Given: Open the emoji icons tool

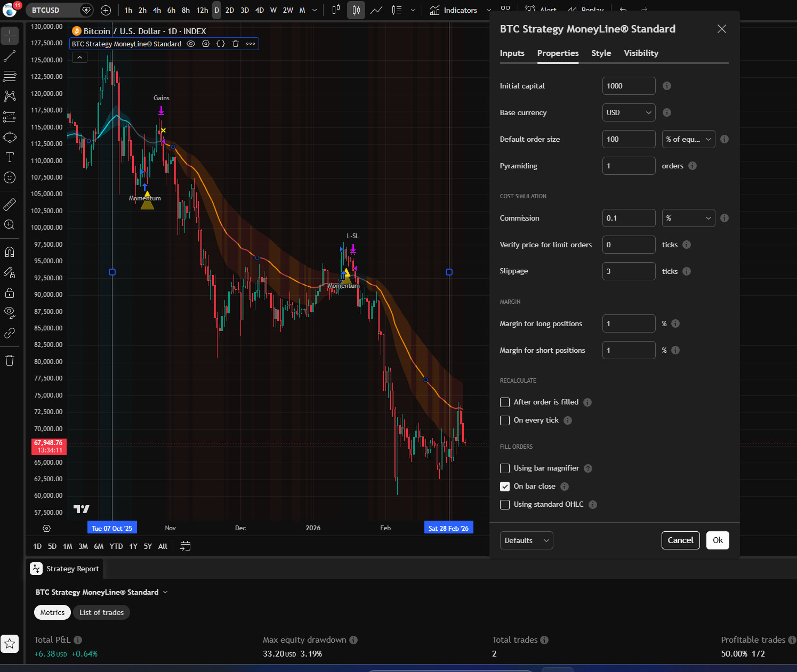Looking at the screenshot, I should [10, 177].
